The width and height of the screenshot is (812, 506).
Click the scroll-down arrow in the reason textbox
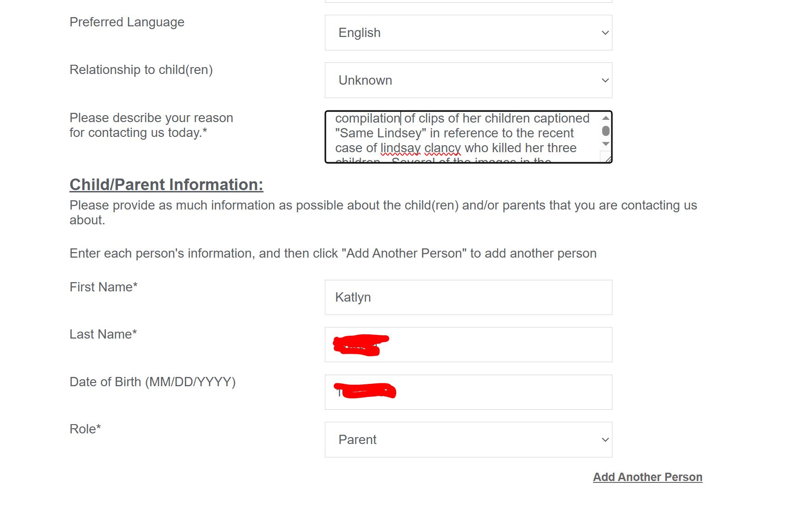point(605,144)
